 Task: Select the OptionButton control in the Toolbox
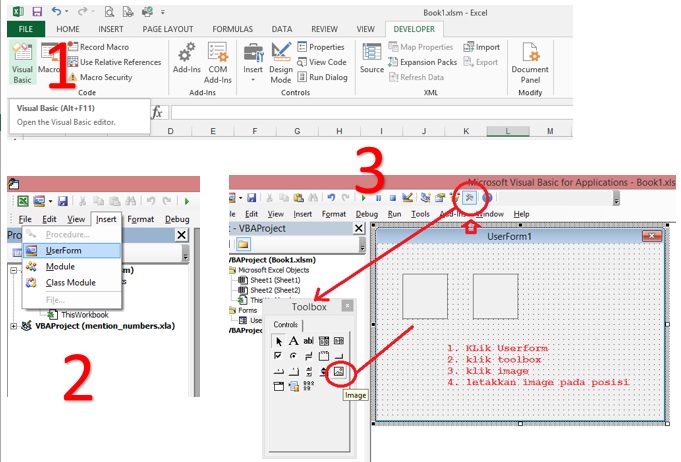pyautogui.click(x=294, y=356)
